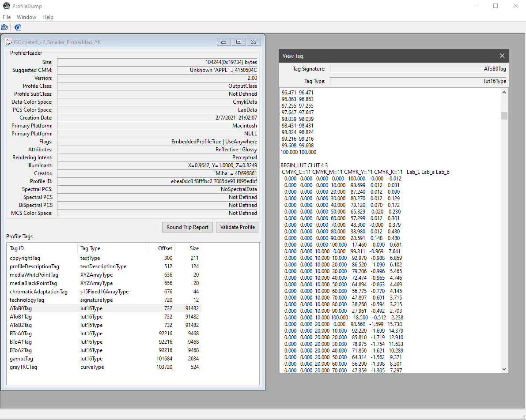Select the gamutTag entry in Profile Tags

click(21, 359)
